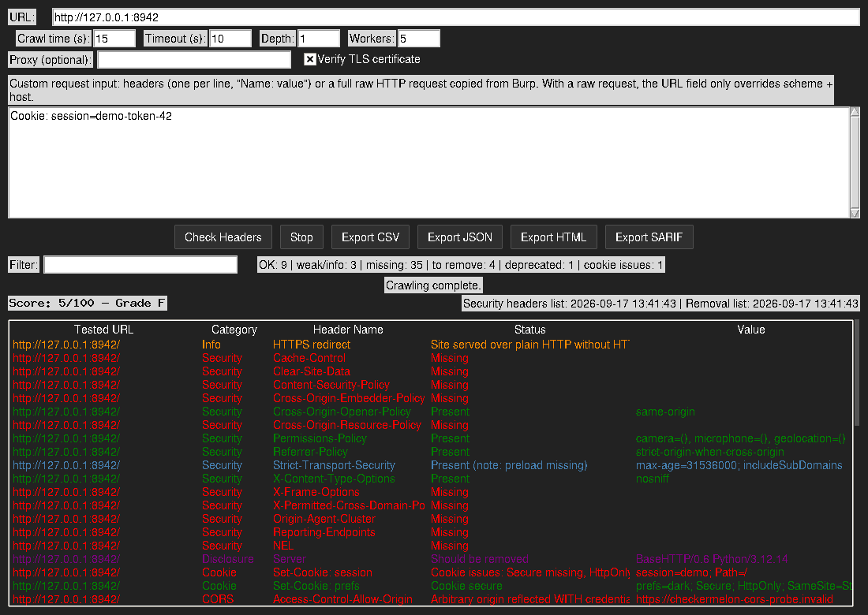Click the Workers input field
Screen dimensions: 868x615
coord(419,39)
